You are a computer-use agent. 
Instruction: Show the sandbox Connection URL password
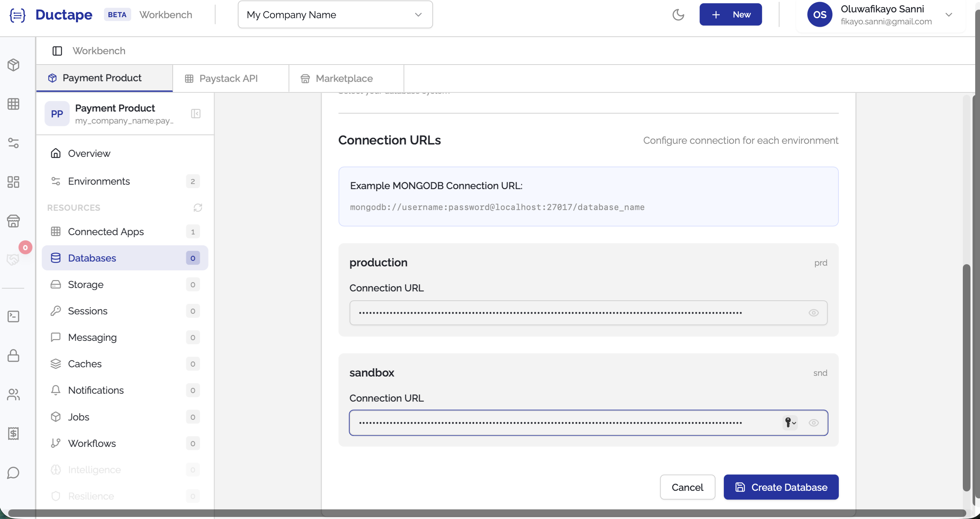click(x=814, y=423)
